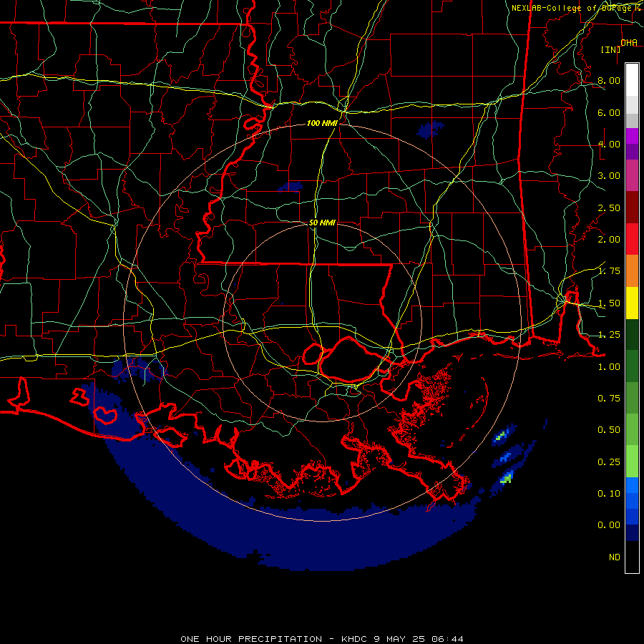The height and width of the screenshot is (644, 644).
Task: Select the dark red legend swatch
Action: pos(632,208)
